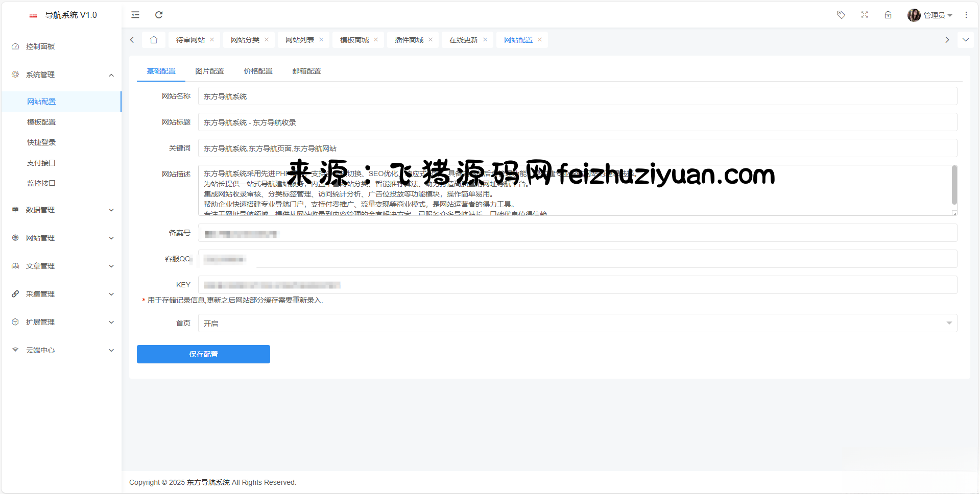Image resolution: width=980 pixels, height=494 pixels.
Task: Collapse the sidebar menu toggle icon
Action: (135, 15)
